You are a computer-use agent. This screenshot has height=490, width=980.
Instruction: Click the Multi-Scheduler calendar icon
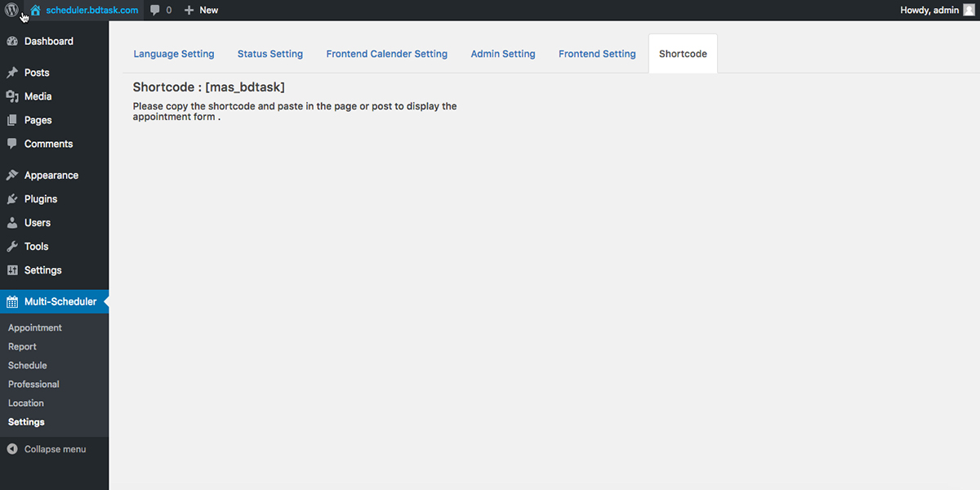click(x=12, y=302)
